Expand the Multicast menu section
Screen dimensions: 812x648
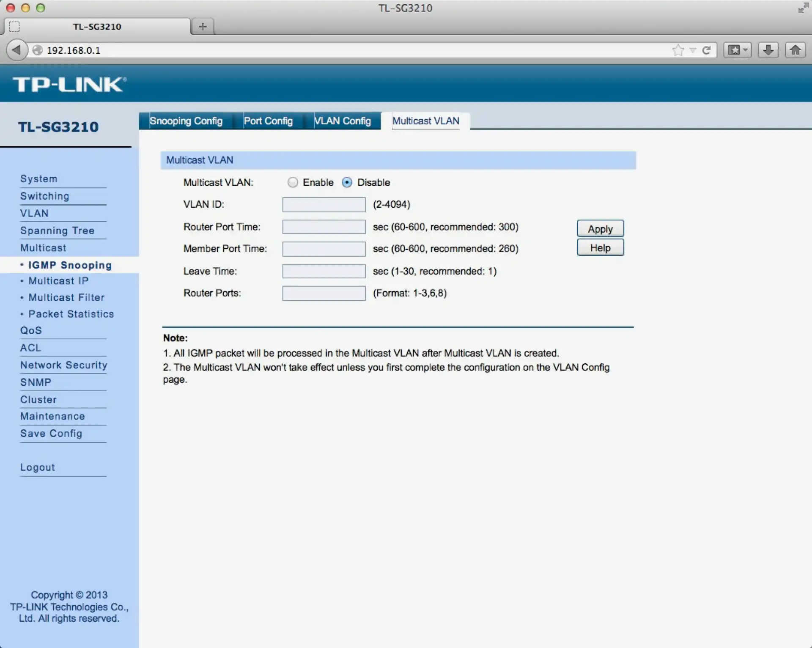[x=43, y=248]
